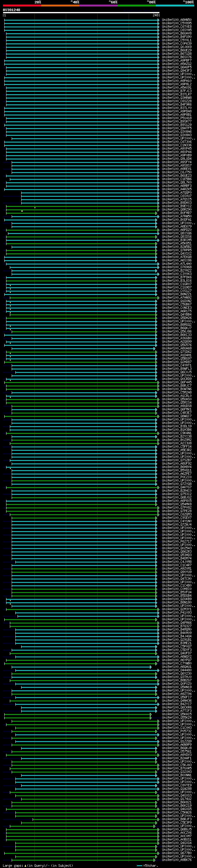This screenshot has height=868, width=197.
Task: Click the green ~80% identity legend segment
Action: [137, 6]
